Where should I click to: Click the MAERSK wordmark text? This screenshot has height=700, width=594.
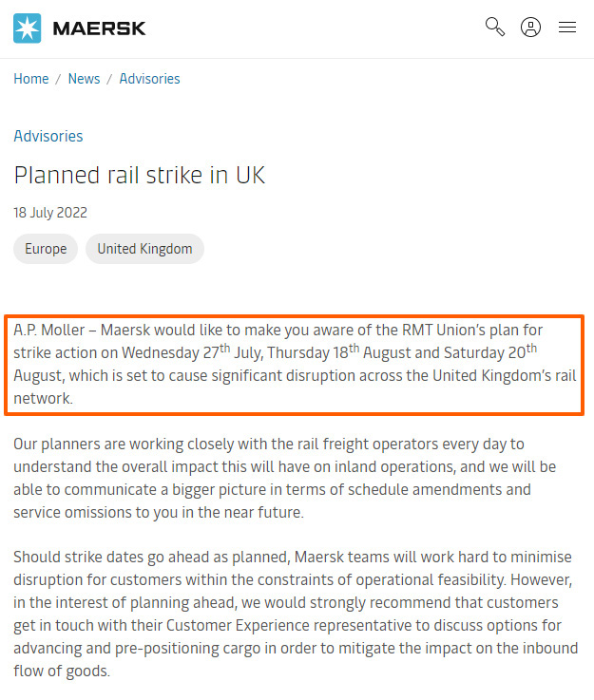point(99,28)
